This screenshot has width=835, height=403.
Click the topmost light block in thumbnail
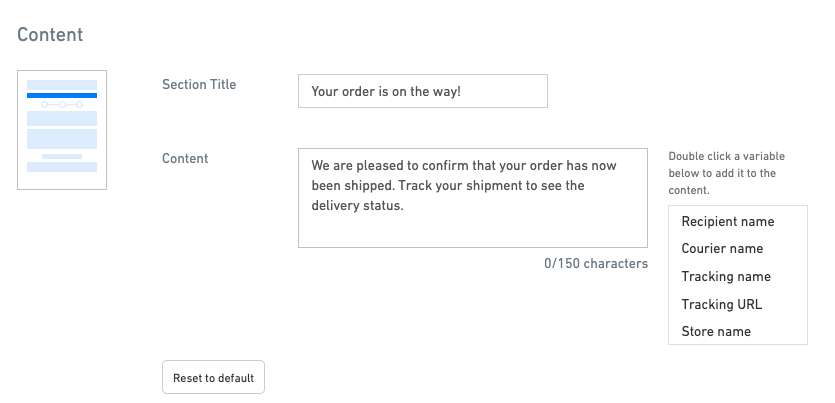[x=62, y=85]
